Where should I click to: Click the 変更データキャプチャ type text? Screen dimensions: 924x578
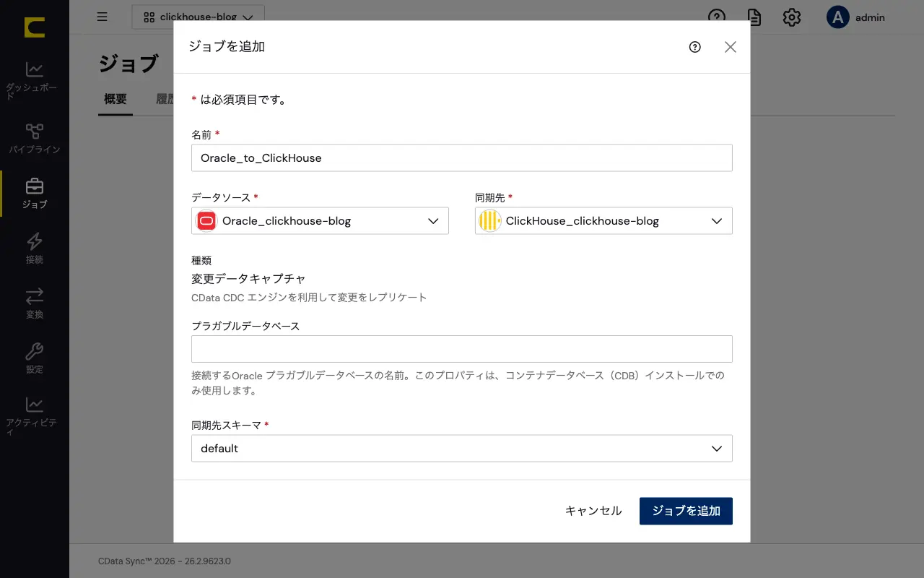coord(248,279)
